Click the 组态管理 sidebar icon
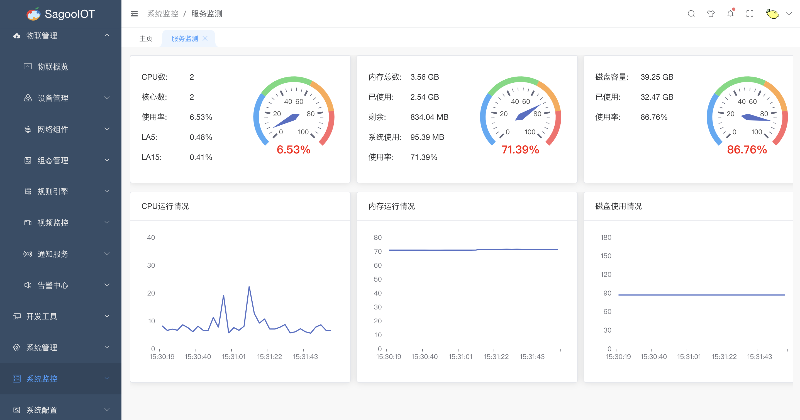 click(x=28, y=160)
